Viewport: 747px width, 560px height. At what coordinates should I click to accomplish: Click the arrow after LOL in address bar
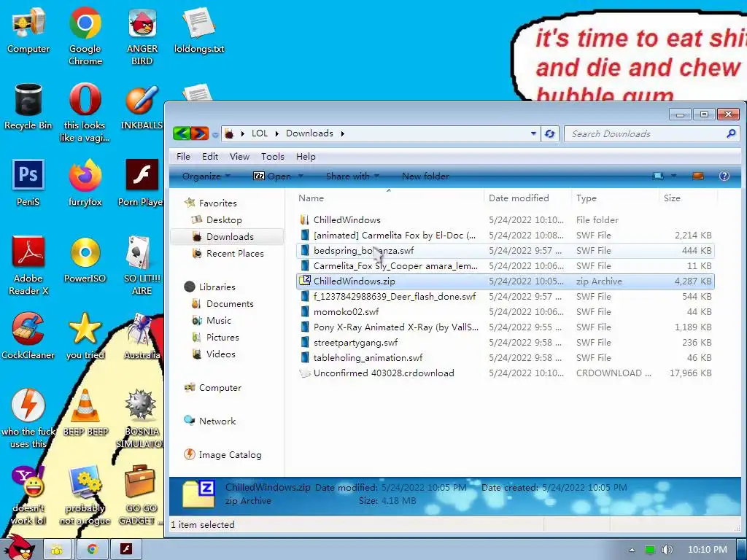[276, 134]
